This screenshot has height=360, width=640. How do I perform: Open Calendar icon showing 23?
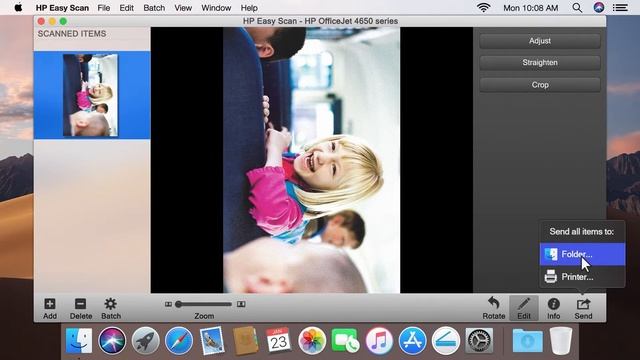279,340
